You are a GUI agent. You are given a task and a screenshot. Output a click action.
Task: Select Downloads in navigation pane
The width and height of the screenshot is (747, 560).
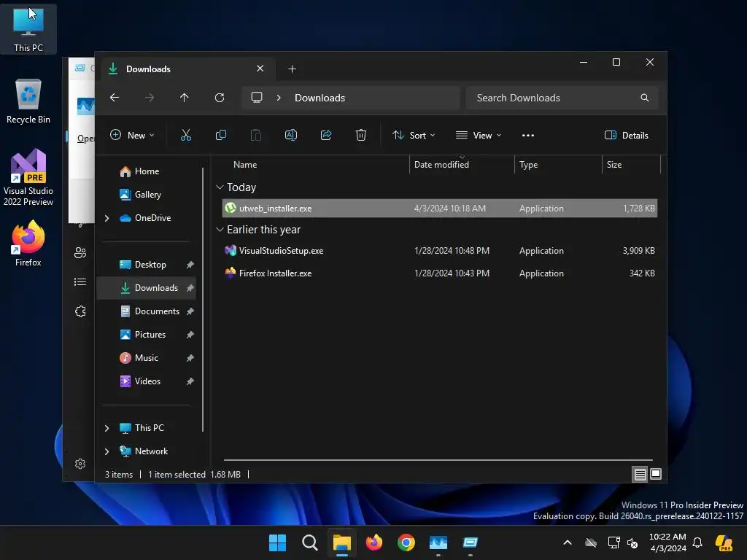pos(146,288)
